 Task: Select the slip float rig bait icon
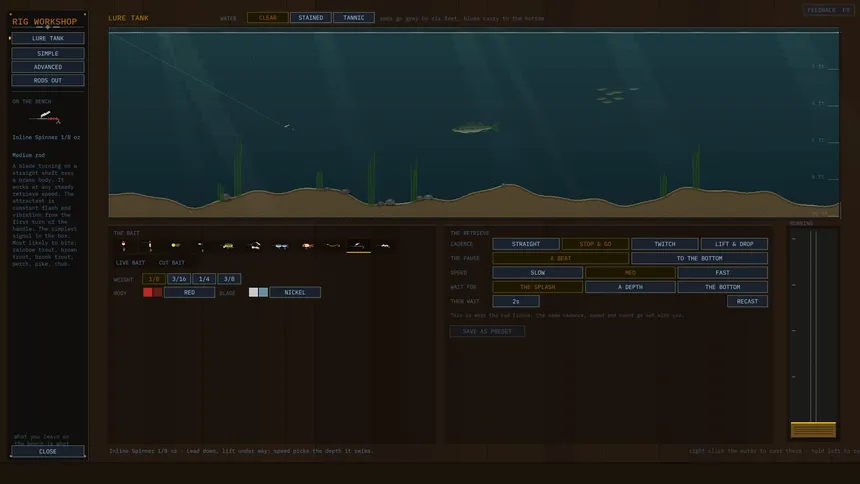(x=150, y=245)
